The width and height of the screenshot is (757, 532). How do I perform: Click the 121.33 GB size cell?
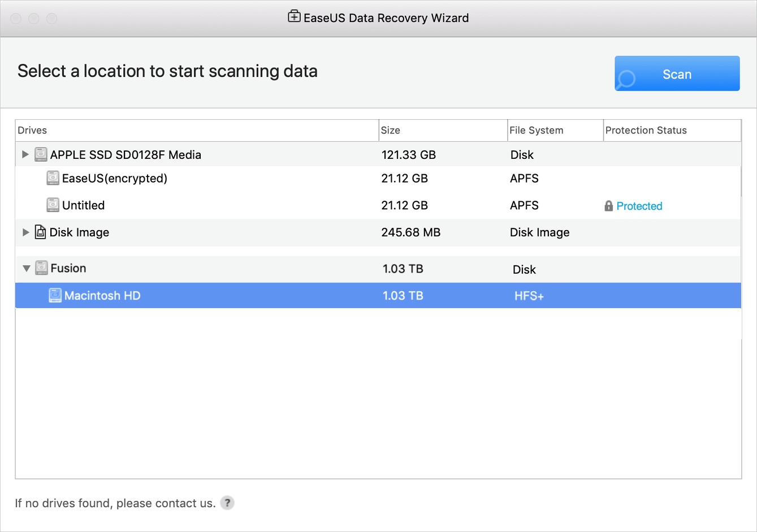pos(409,155)
